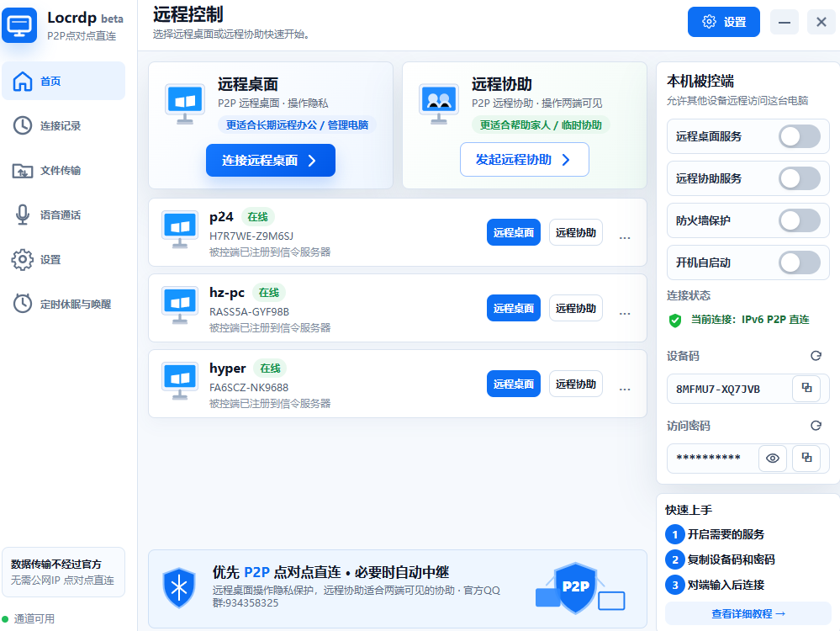The width and height of the screenshot is (840, 631).
Task: Open 连接记录 in the sidebar
Action: 63,125
